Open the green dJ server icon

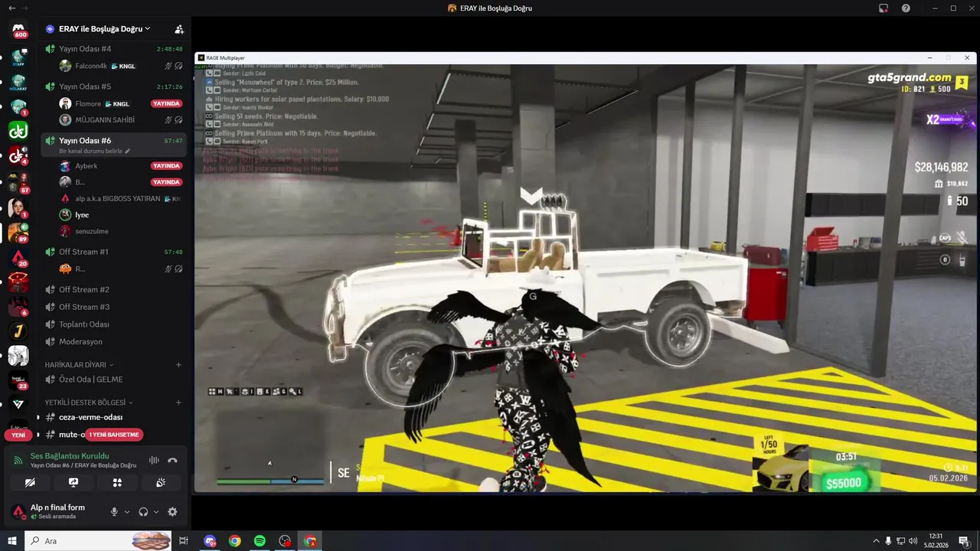pyautogui.click(x=18, y=131)
